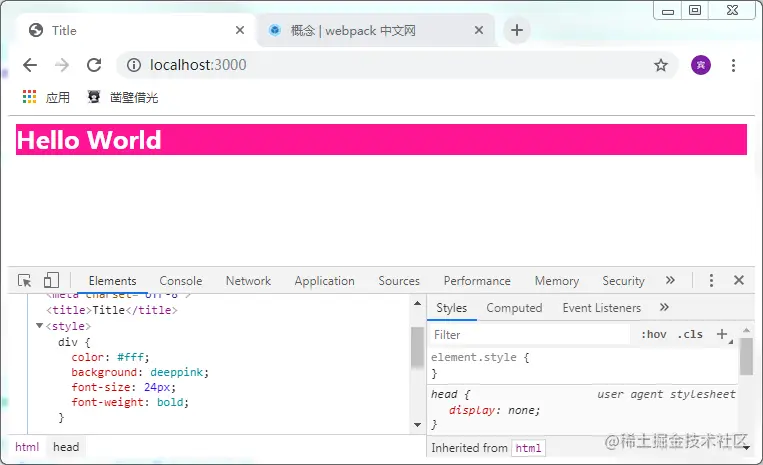Open DevTools customize three-dot menu
763x465 pixels.
(x=711, y=280)
